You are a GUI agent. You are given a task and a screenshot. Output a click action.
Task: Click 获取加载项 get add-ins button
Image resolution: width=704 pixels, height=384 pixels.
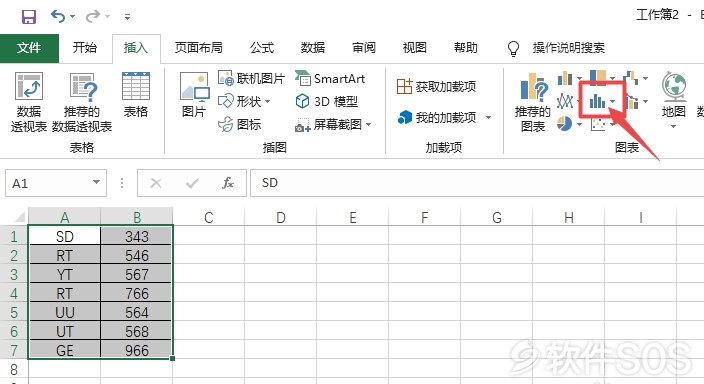pos(436,86)
